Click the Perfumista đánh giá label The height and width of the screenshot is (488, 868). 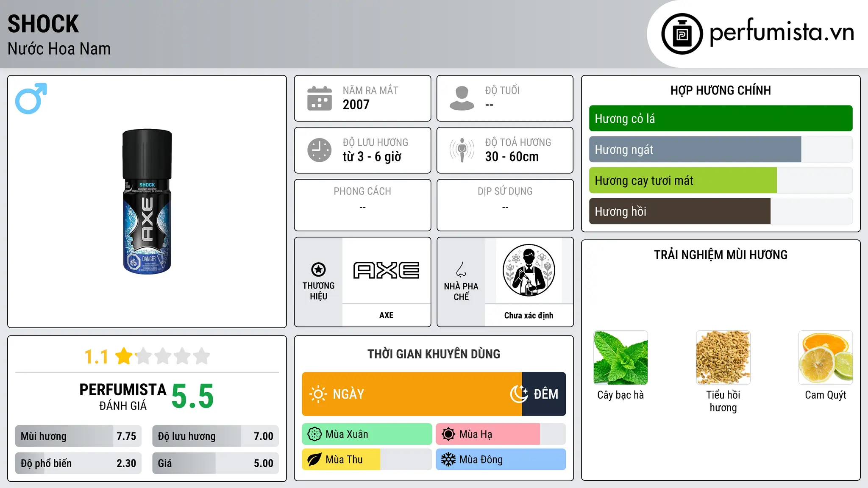point(122,396)
